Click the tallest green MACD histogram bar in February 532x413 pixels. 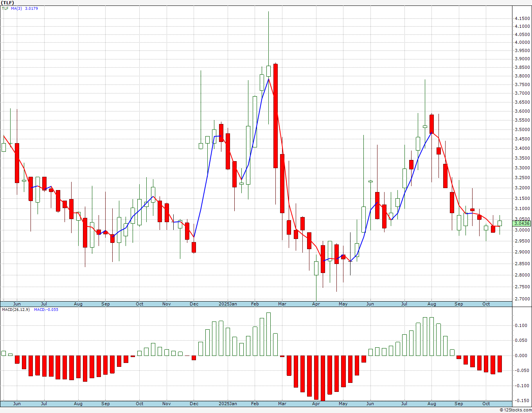(268, 334)
